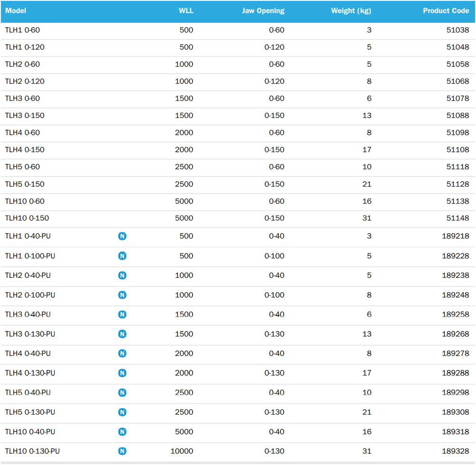The width and height of the screenshot is (476, 465).
Task: Select model name TLH2 0-100-PU
Action: click(30, 295)
